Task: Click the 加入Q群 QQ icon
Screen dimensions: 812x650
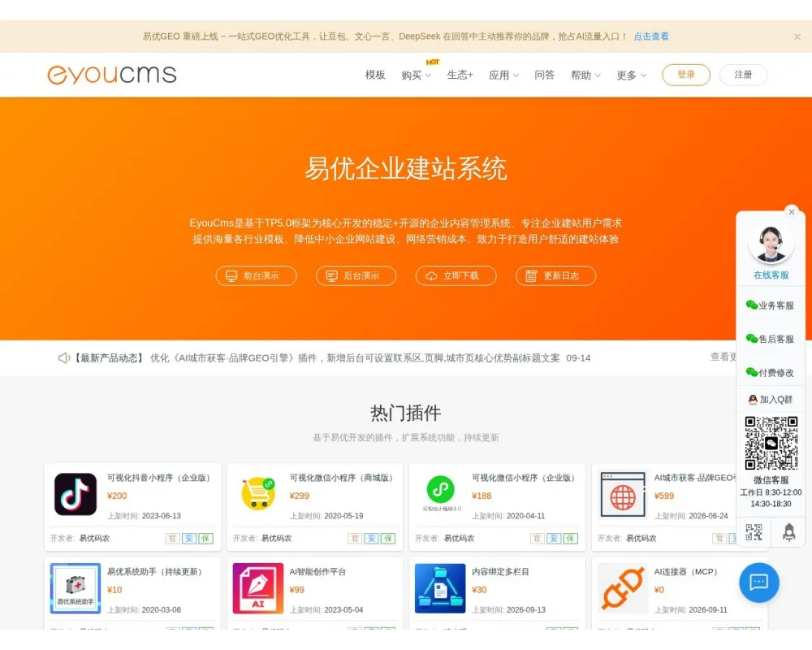Action: 753,400
